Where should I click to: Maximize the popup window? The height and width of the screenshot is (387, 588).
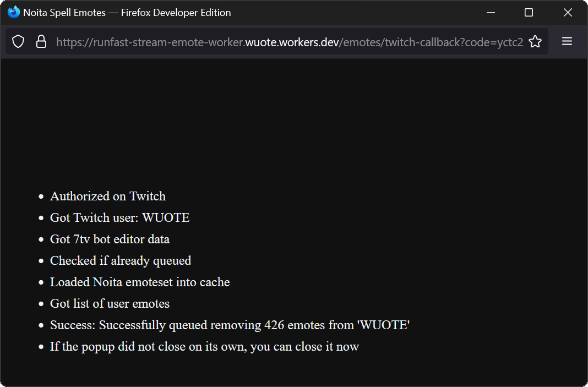[529, 12]
